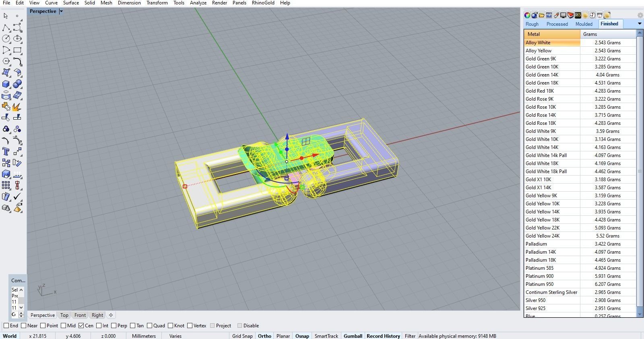This screenshot has height=339, width=644.
Task: Open the color wheel panel icon
Action: coord(527,15)
